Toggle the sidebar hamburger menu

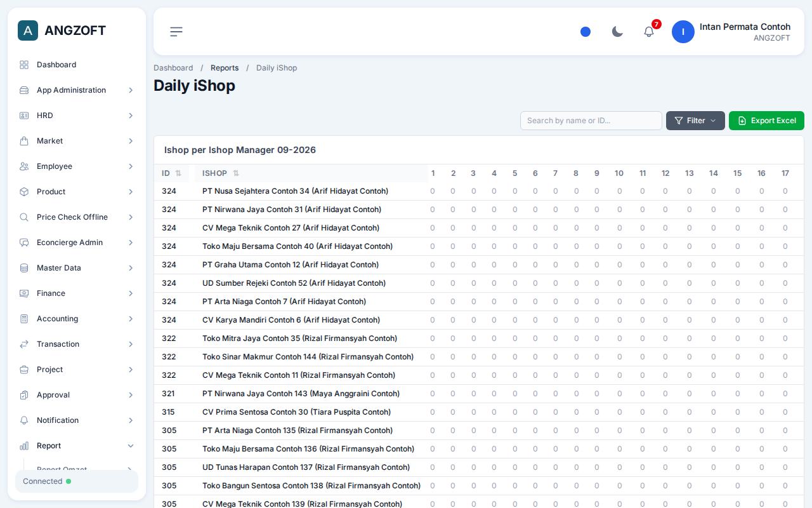[176, 31]
